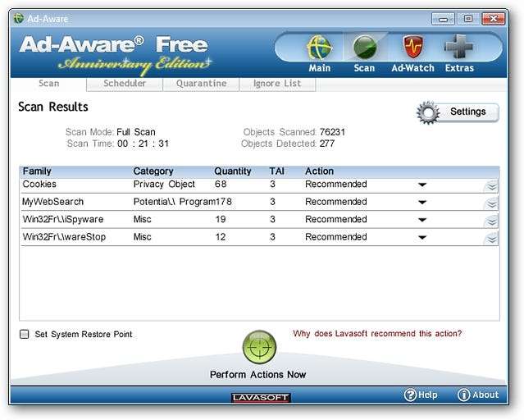Select the Win32Fr..wareStop family entry

tap(64, 237)
